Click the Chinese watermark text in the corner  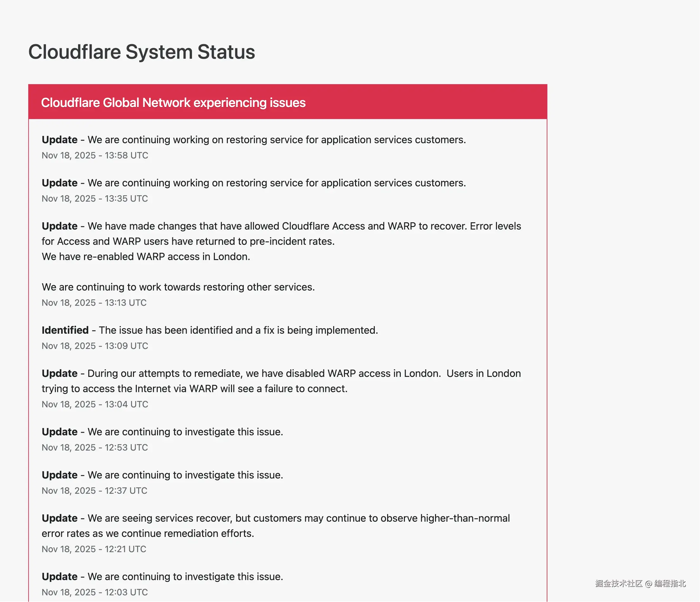[x=640, y=583]
